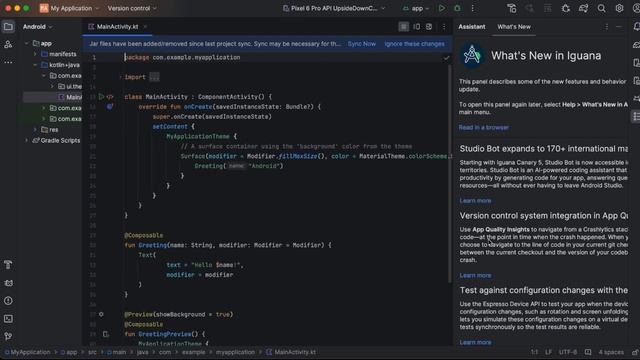Switch editor to Code-only view
This screenshot has width=640, height=360.
403,27
